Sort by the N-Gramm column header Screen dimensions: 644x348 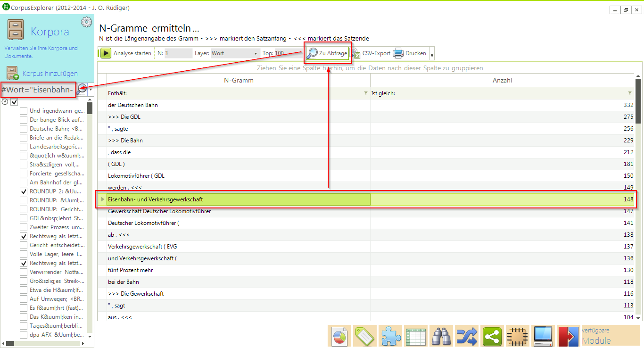tap(239, 80)
